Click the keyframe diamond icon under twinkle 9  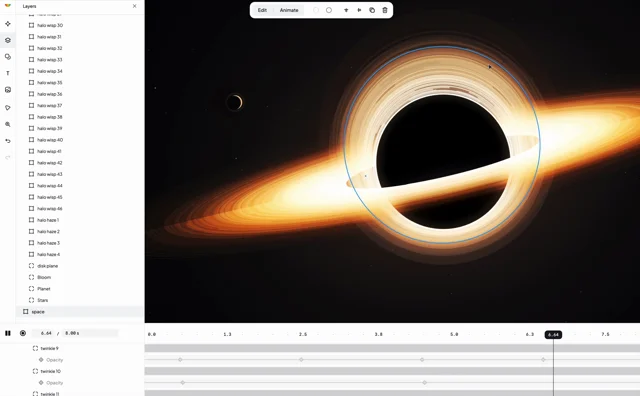pos(41,360)
